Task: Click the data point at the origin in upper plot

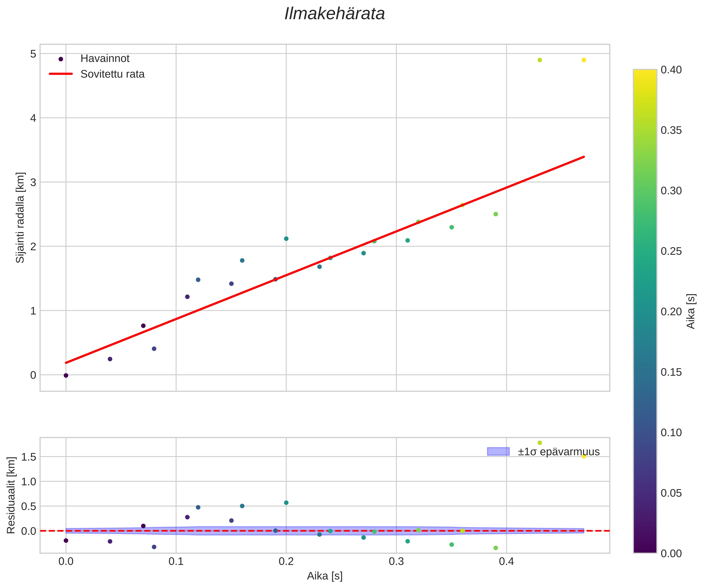Action: coord(66,375)
